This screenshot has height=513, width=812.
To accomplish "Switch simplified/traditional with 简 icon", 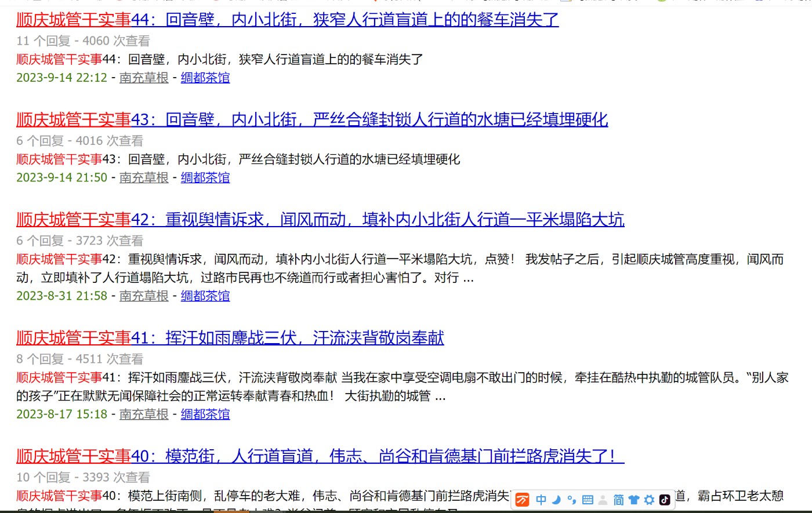I will pos(618,500).
